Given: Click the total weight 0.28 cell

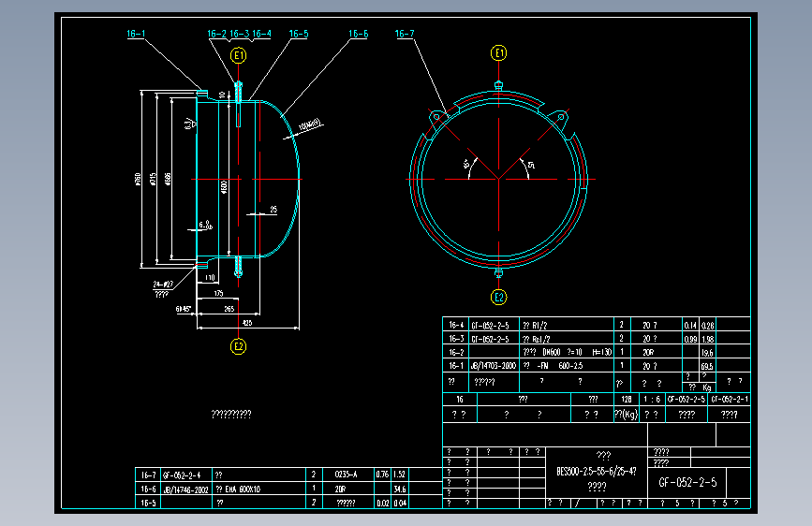Looking at the screenshot, I should coord(707,326).
